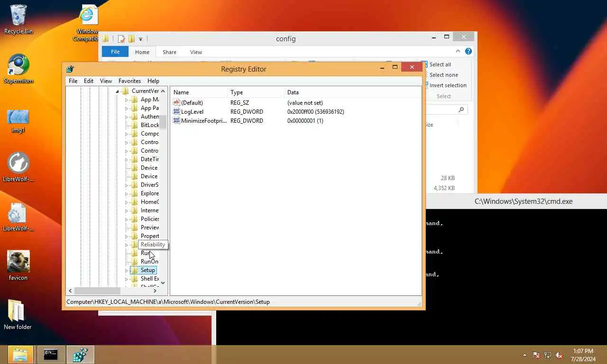Expand the selected Setup key

click(126, 270)
